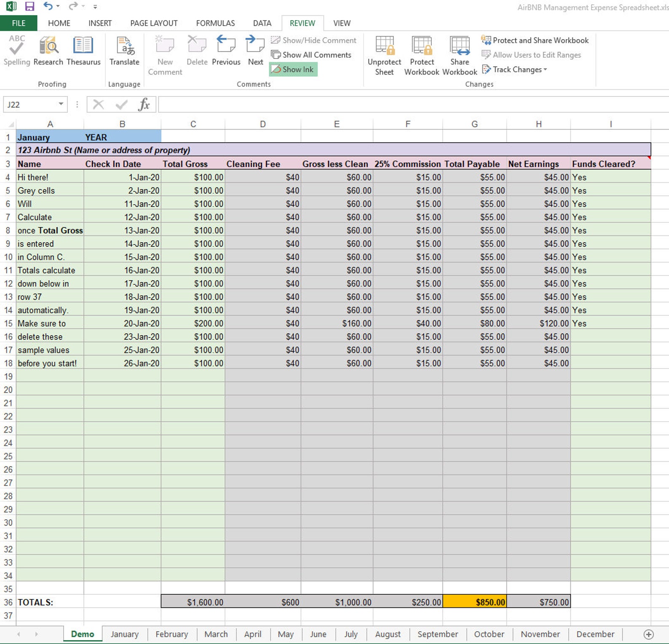Switch to the January sheet tab
669x644 pixels.
pos(125,634)
